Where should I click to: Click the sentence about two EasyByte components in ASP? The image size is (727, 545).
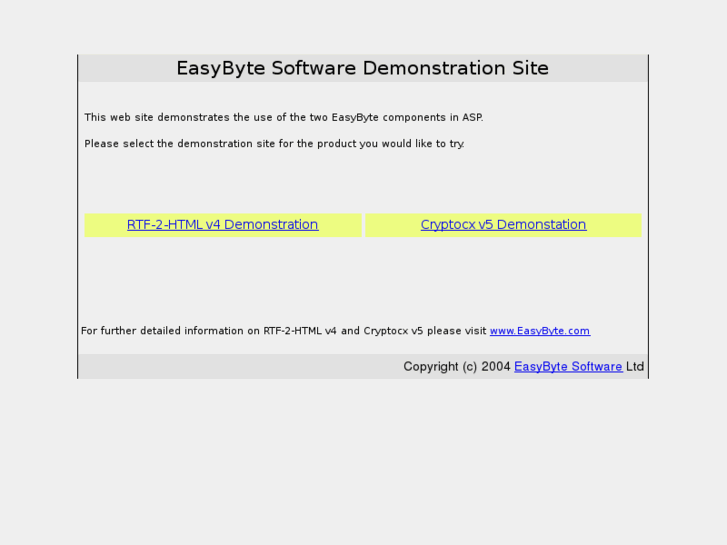284,117
